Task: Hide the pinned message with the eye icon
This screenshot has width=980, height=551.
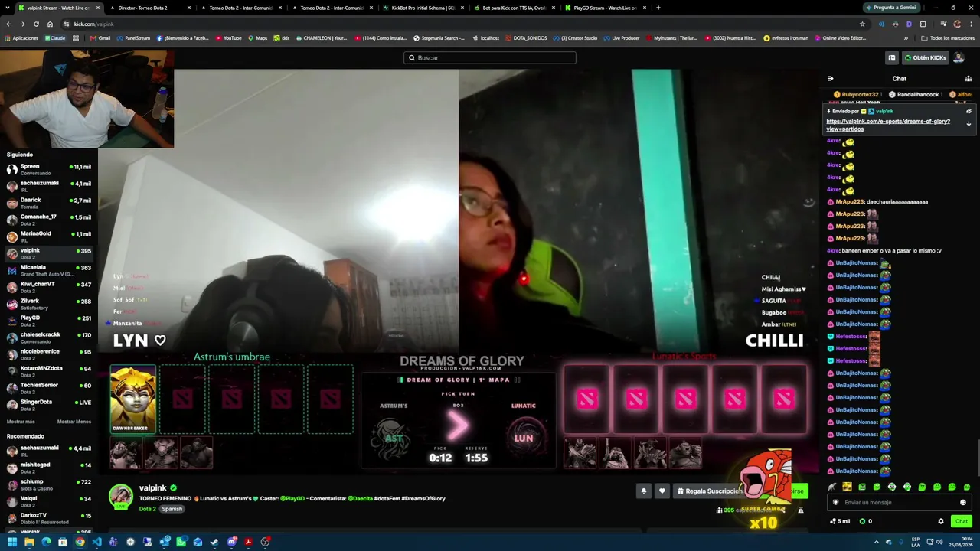Action: point(969,111)
